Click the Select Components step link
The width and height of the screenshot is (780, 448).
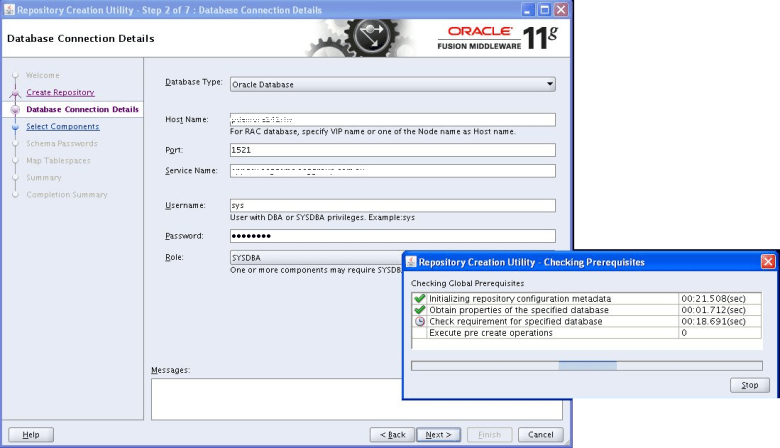click(62, 126)
